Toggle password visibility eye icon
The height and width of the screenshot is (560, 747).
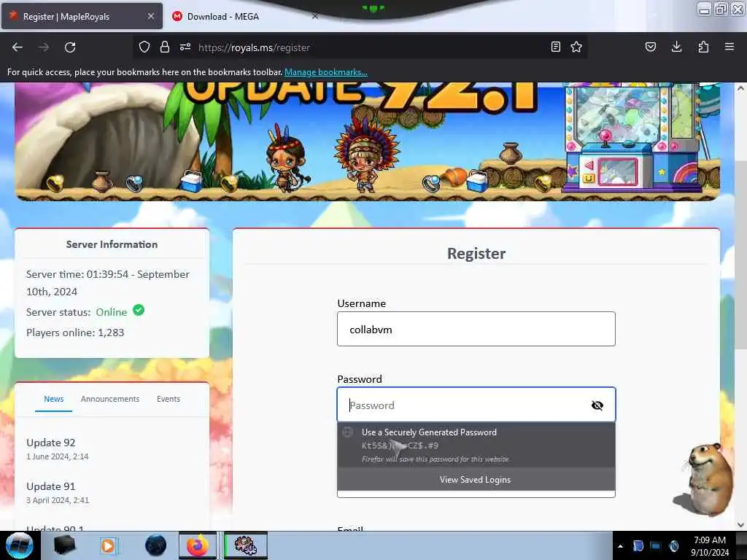click(x=597, y=405)
